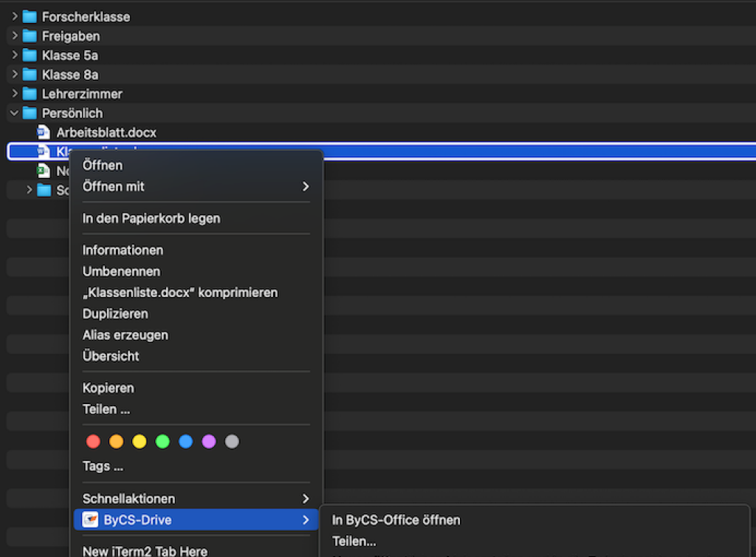
Task: Click the ByCS-Drive app icon in the context menu
Action: (91, 519)
